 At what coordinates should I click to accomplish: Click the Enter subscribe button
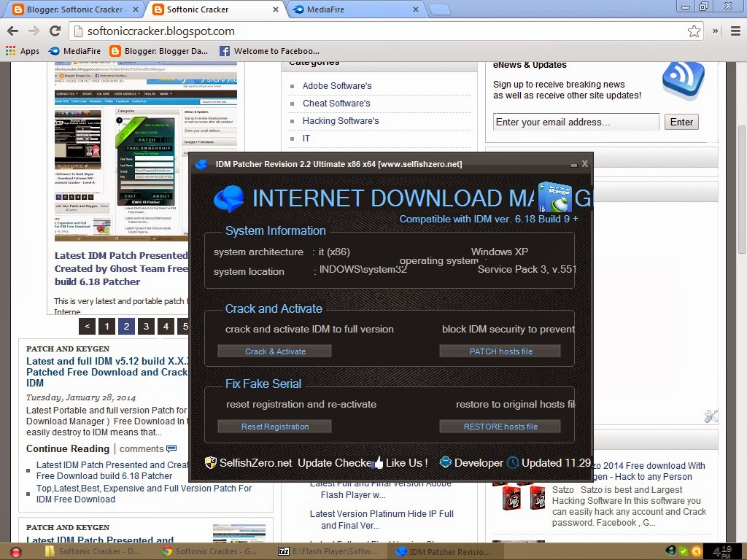tap(681, 122)
